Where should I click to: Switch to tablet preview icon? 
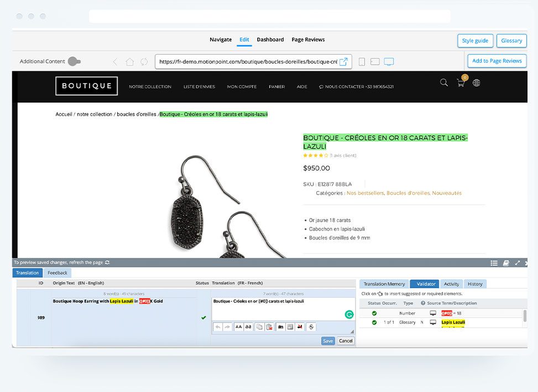coord(375,62)
